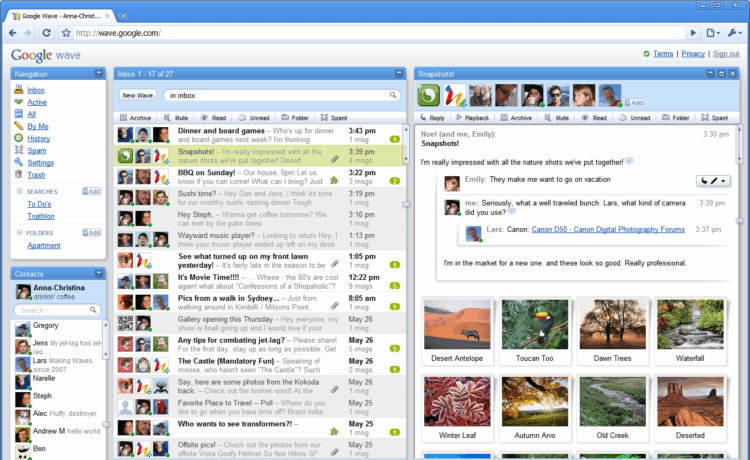Mark Snapshots wave as Unread
Viewport: 750px width, 460px height.
pyautogui.click(x=635, y=118)
